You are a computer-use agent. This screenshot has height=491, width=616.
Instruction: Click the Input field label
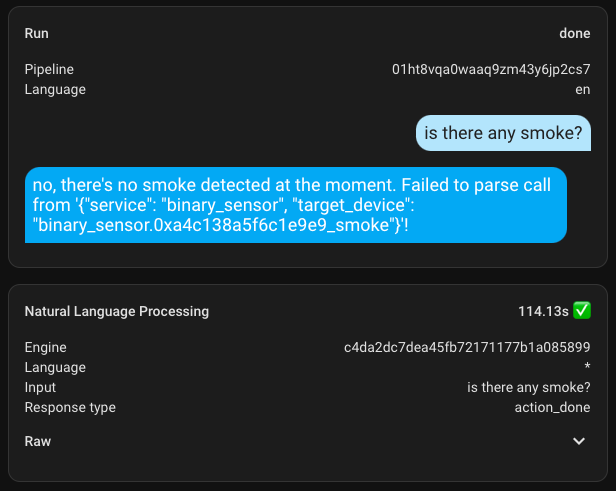tap(41, 388)
